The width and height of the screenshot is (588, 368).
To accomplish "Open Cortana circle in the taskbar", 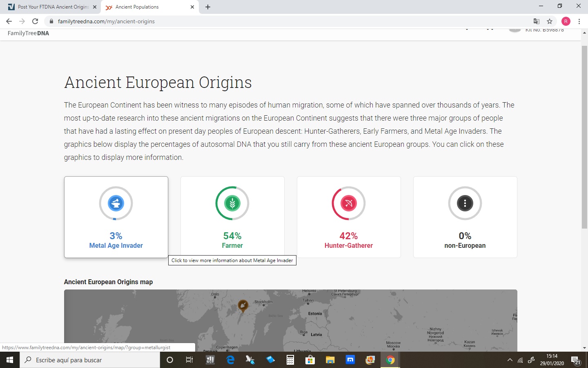I will tap(170, 360).
